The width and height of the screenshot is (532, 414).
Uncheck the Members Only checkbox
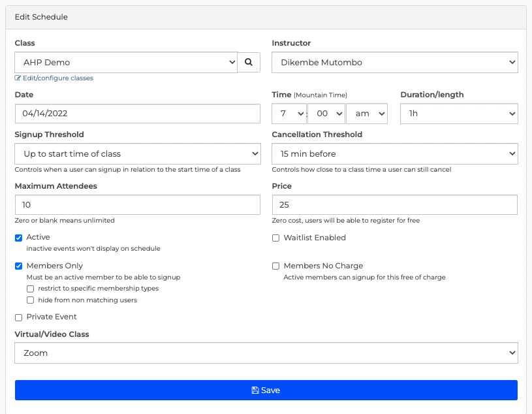19,266
